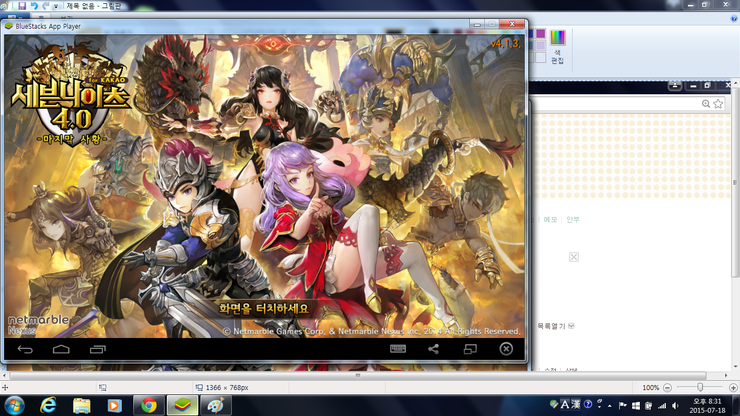
Task: Open the media player taskbar icon
Action: [114, 406]
